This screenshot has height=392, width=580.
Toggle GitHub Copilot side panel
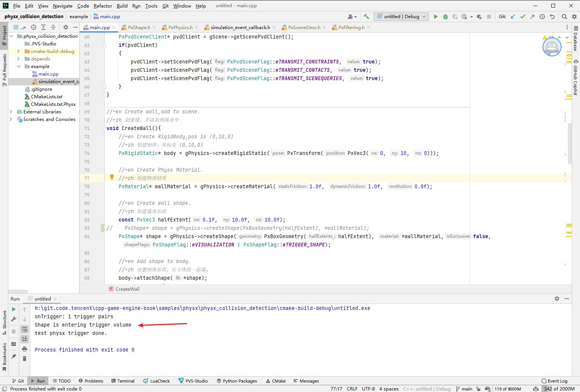[x=575, y=77]
